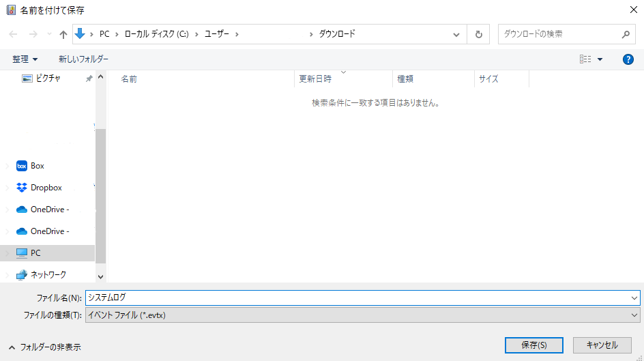Image resolution: width=644 pixels, height=361 pixels.
Task: Collapse folders with フォルダーの非表示
Action: click(x=45, y=347)
